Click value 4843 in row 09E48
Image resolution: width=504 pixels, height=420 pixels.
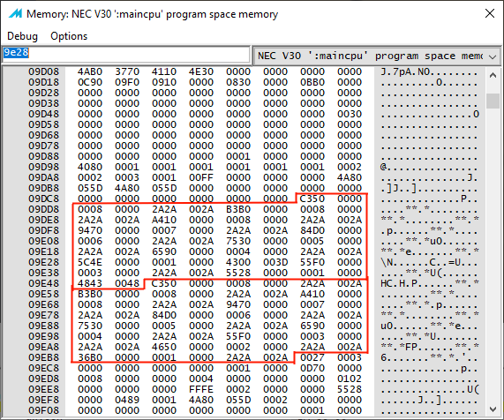click(x=90, y=283)
